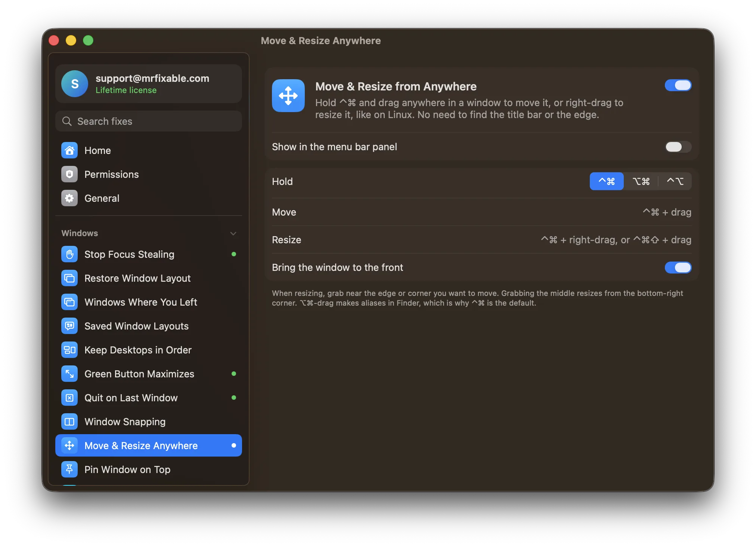Screen dimensions: 756x547
Task: Click the Resize shortcut text row
Action: point(481,240)
